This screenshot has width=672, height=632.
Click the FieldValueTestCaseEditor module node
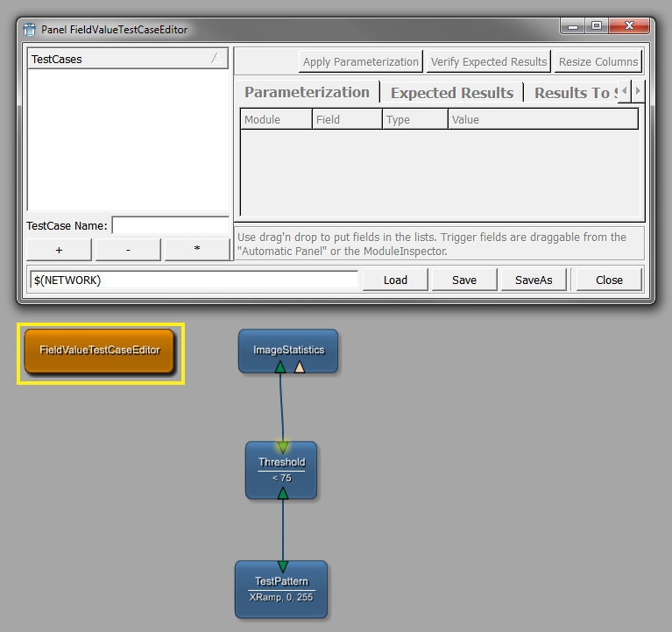[x=99, y=351]
